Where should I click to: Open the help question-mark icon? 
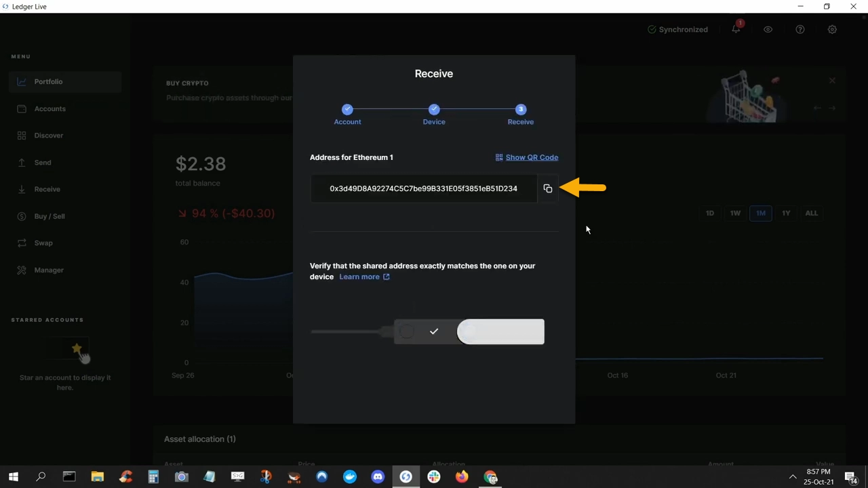click(x=800, y=30)
